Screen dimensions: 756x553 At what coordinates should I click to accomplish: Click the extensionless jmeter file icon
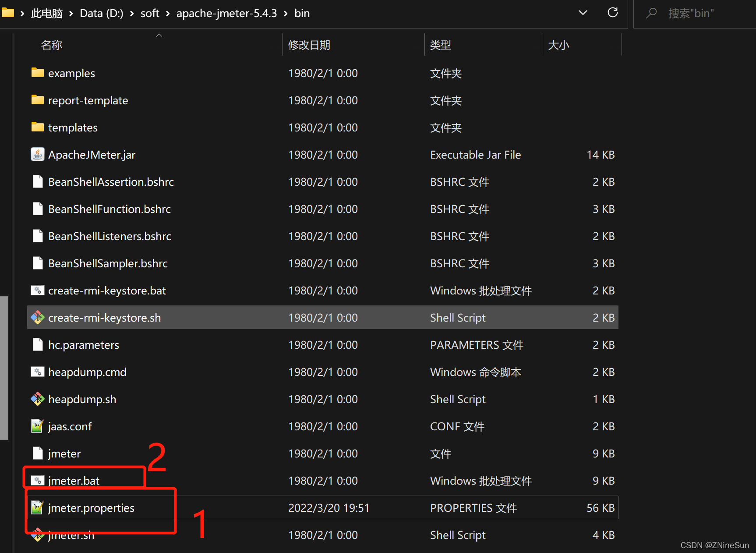click(38, 453)
